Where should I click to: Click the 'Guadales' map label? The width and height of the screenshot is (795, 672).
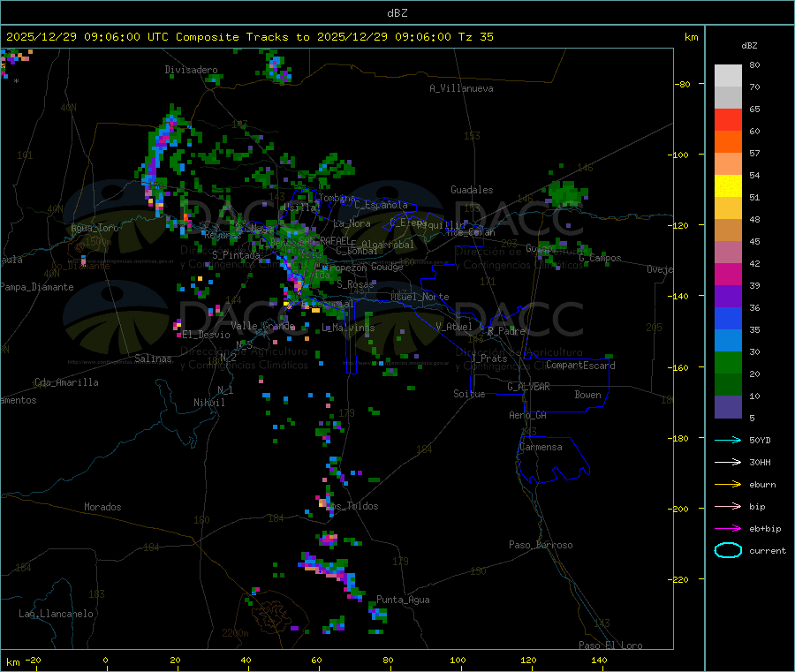[x=472, y=190]
